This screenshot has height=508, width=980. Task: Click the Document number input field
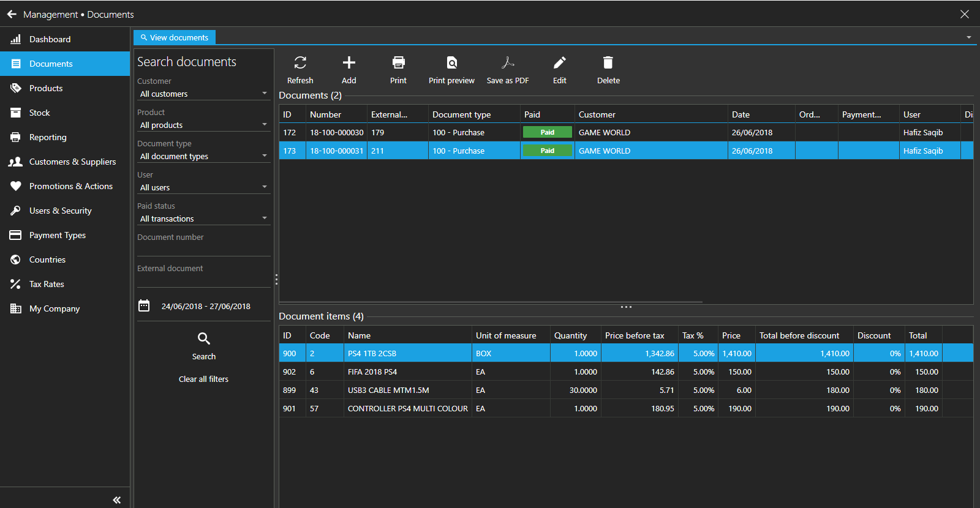(203, 249)
